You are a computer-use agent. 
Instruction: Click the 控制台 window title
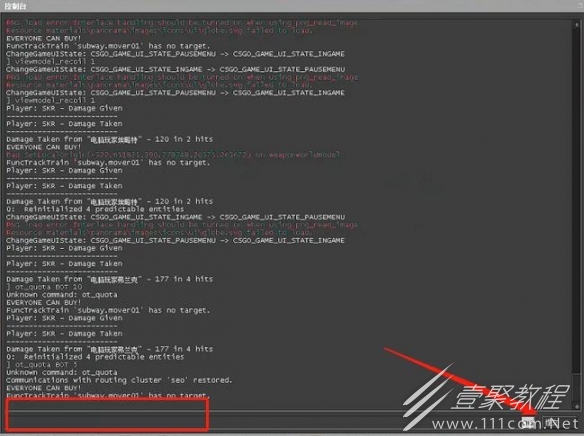point(16,6)
